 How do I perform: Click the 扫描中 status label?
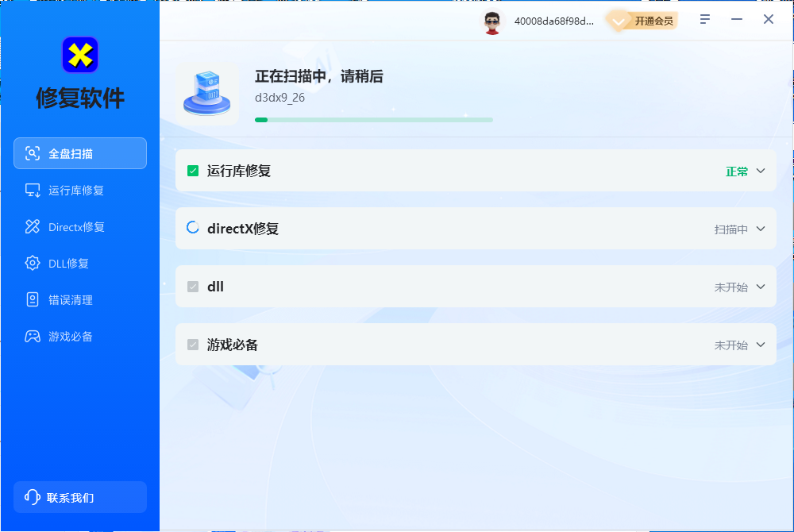pyautogui.click(x=730, y=229)
